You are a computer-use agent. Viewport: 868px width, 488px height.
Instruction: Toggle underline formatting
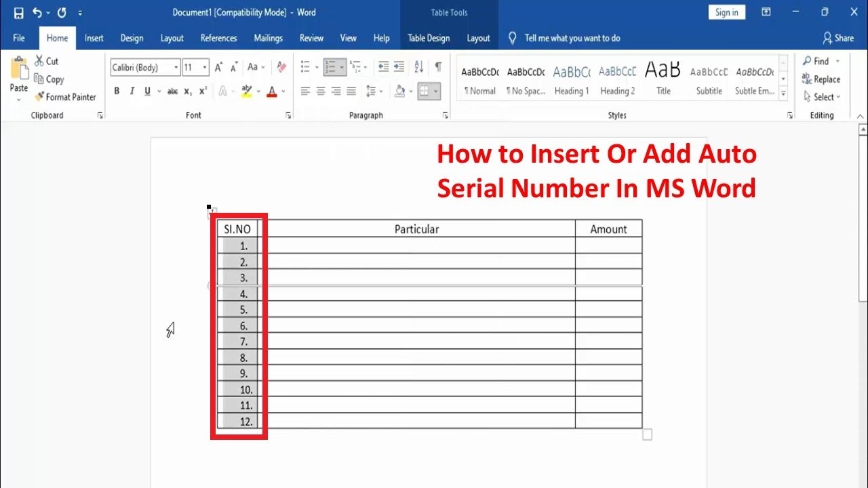[x=147, y=91]
